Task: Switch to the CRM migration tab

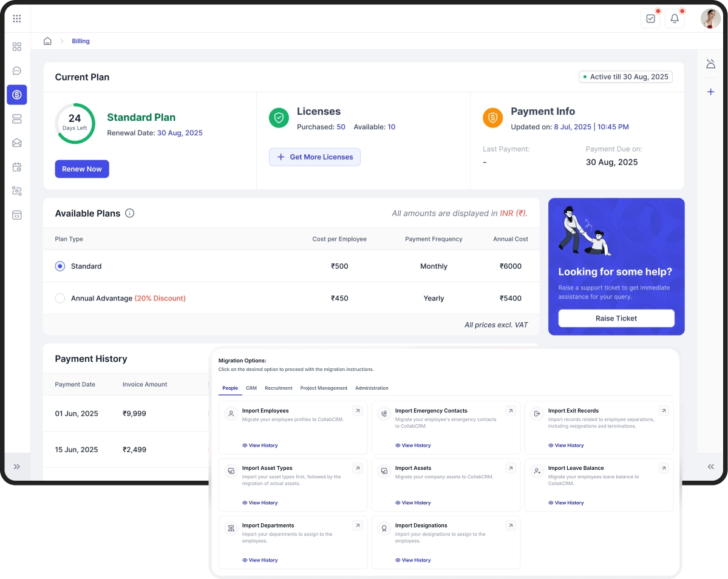Action: tap(251, 388)
